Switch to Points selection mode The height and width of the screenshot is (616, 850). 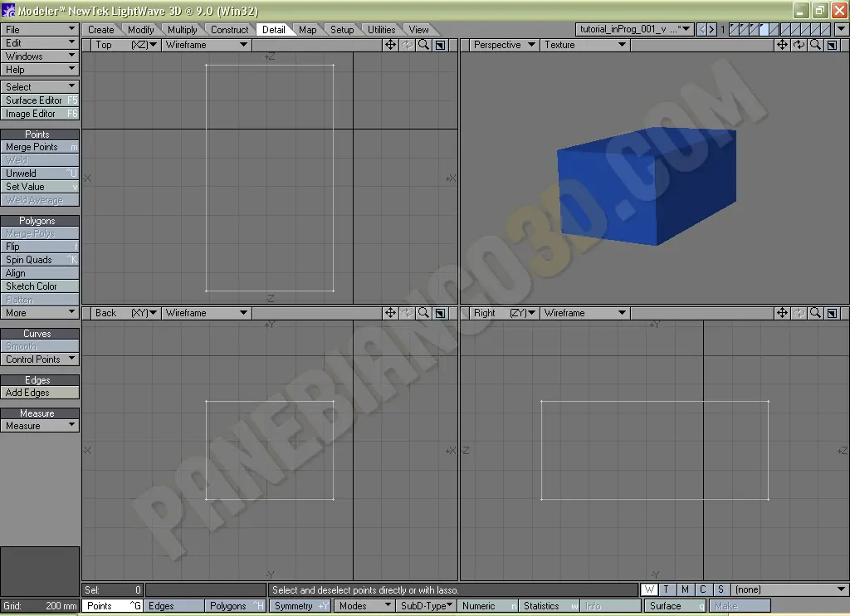pos(112,606)
